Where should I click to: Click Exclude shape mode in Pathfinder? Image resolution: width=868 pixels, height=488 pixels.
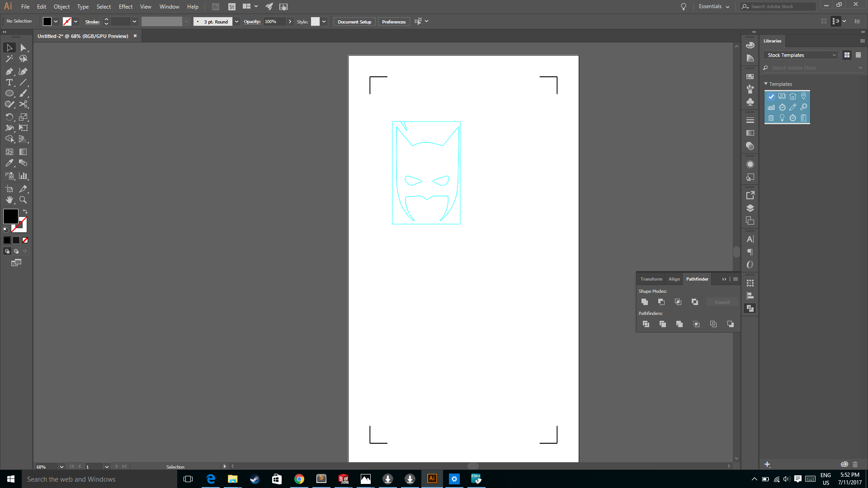pyautogui.click(x=695, y=302)
